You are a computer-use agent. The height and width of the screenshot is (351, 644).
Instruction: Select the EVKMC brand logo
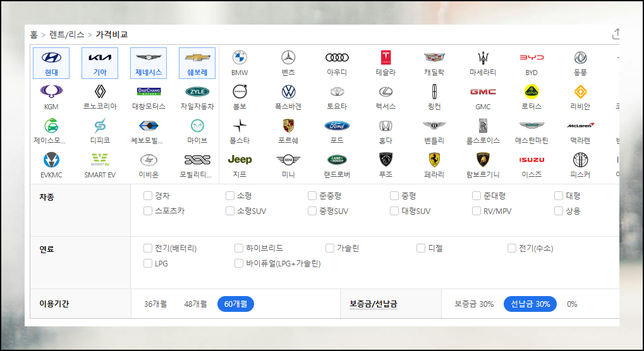coord(51,160)
